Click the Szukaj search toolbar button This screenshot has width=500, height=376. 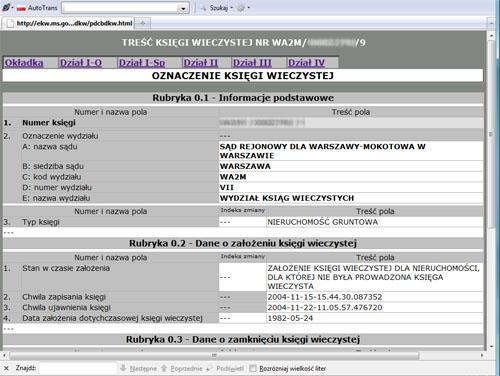point(214,8)
